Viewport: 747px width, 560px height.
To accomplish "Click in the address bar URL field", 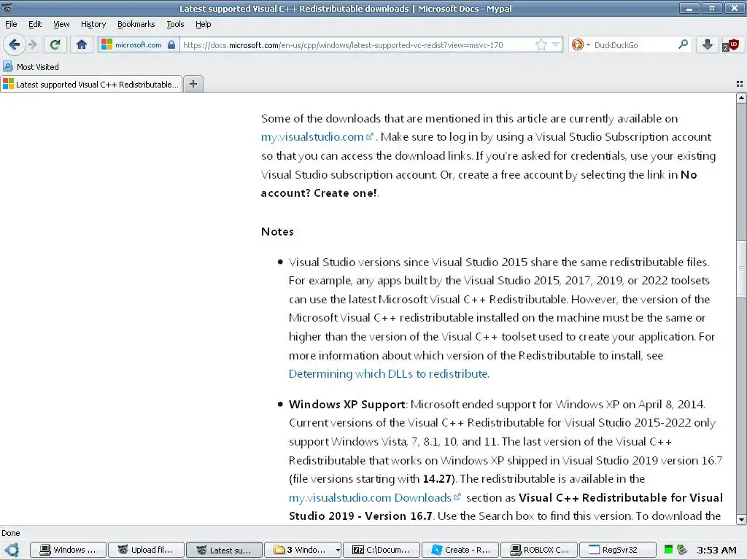I will (x=356, y=44).
